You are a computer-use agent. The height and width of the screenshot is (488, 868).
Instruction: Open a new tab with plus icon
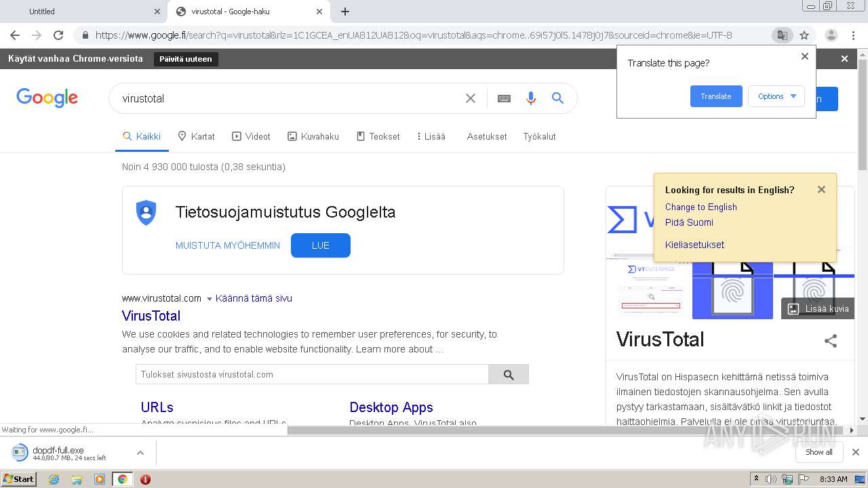coord(345,12)
